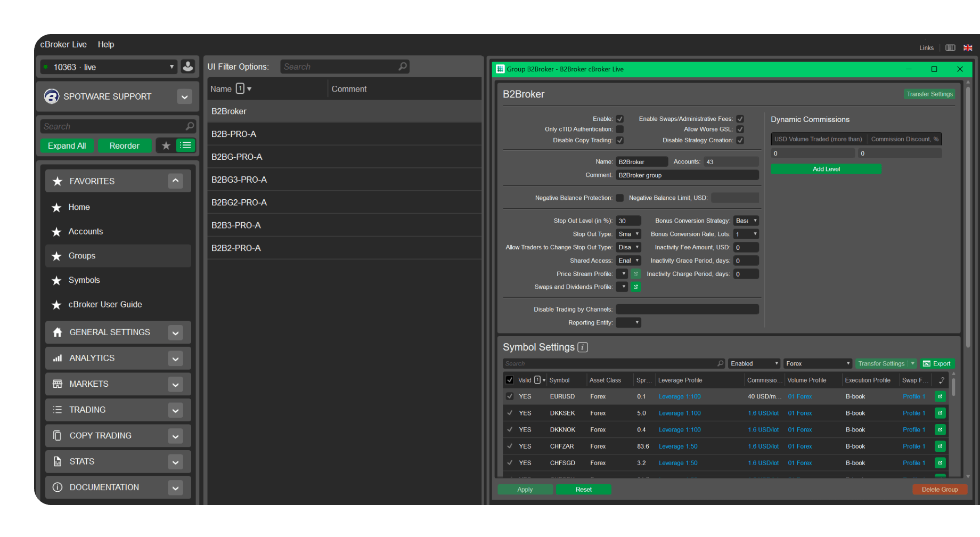
Task: Open Bonus Conversion Strategy dropdown
Action: pyautogui.click(x=746, y=221)
